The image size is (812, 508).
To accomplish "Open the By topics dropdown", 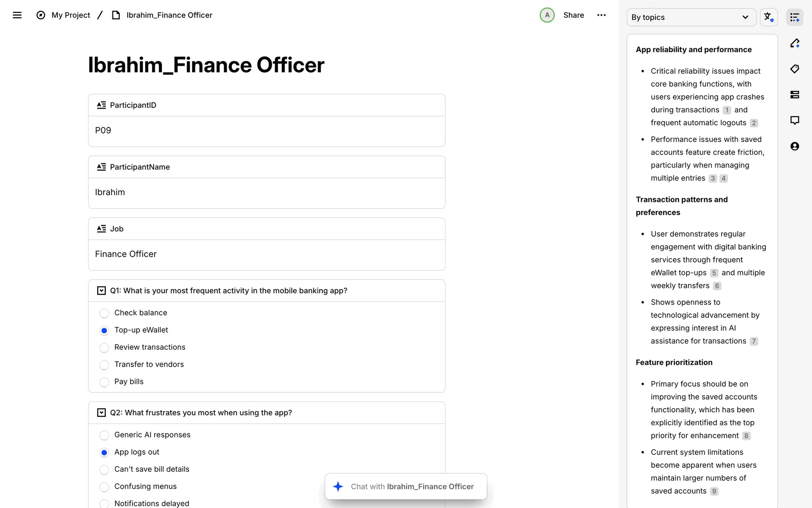I will coord(691,17).
